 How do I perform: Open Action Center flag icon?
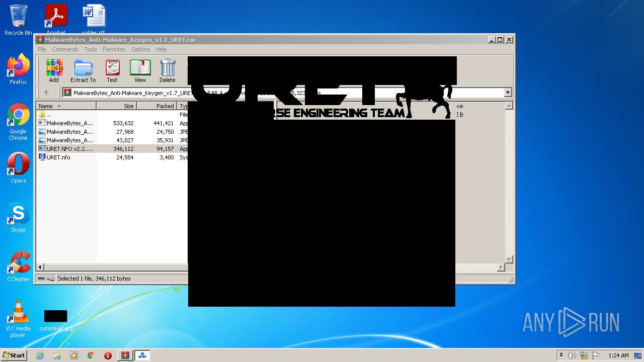596,355
